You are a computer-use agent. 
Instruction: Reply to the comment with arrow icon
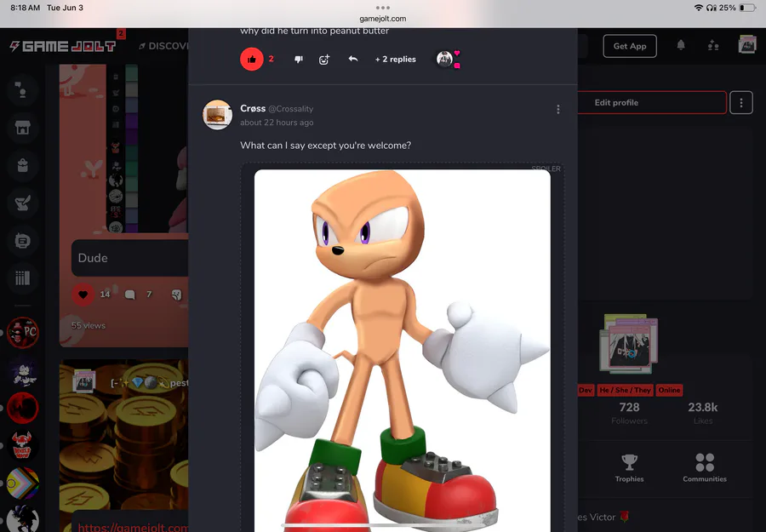coord(352,59)
